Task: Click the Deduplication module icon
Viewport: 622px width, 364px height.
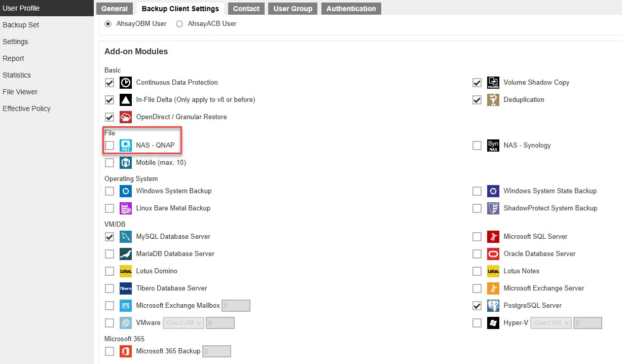Action: click(x=493, y=100)
